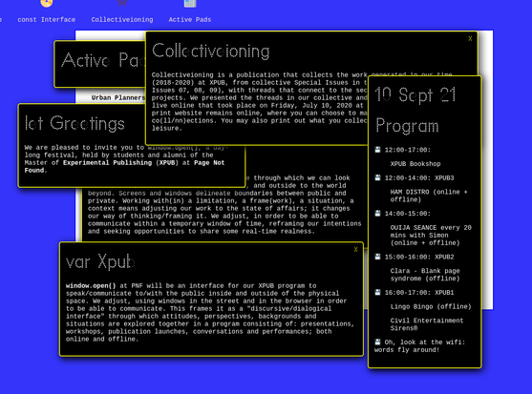Select the 'OUIJA SEANCE every 20 mins' entry

click(431, 235)
